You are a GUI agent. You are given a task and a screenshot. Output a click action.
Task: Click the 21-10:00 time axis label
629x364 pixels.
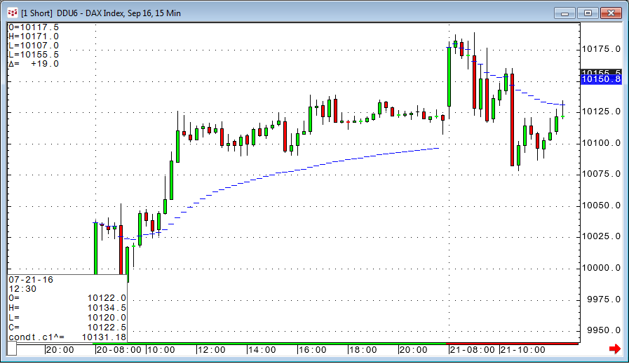coord(523,350)
